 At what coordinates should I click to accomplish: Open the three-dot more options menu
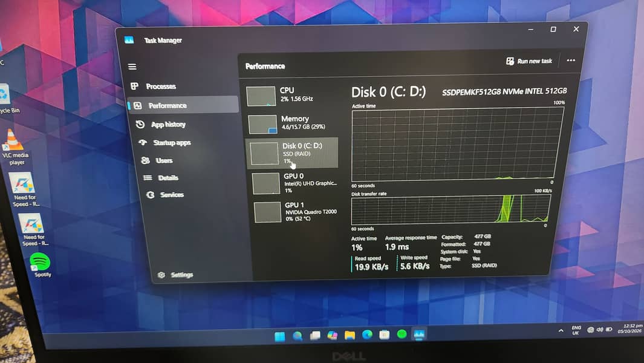pos(571,60)
